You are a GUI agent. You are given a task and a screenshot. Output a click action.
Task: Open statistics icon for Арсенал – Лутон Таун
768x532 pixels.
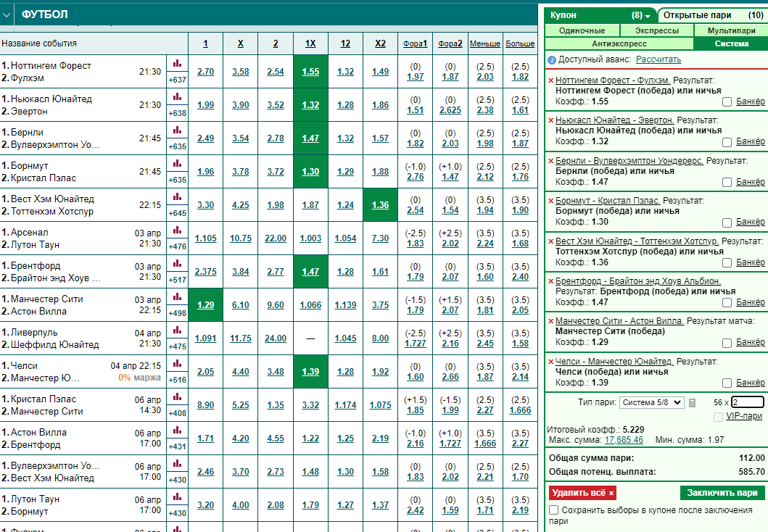[x=177, y=230]
